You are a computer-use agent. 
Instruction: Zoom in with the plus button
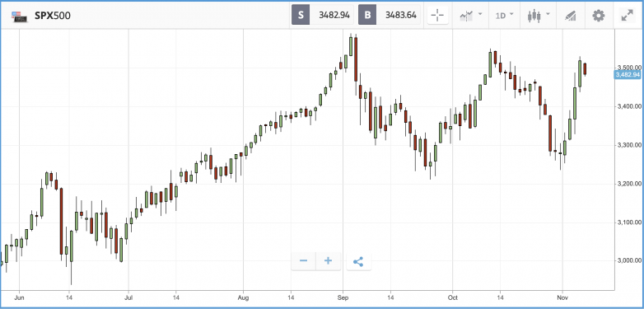328,261
